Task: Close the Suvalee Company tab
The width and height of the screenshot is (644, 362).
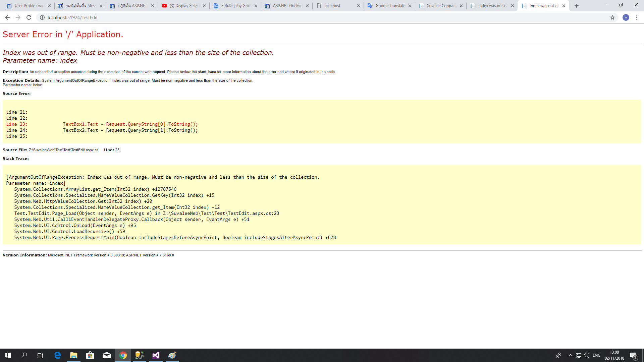Action: 461,6
